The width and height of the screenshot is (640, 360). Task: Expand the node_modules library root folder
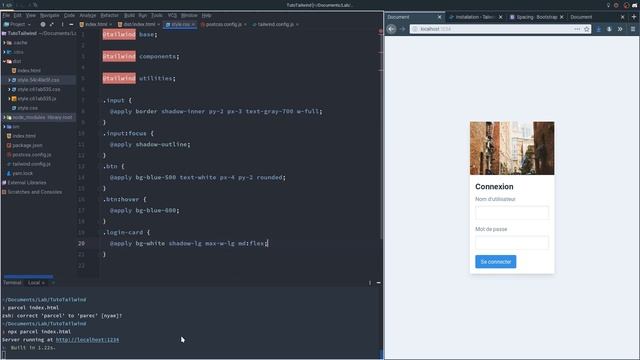coord(4,117)
